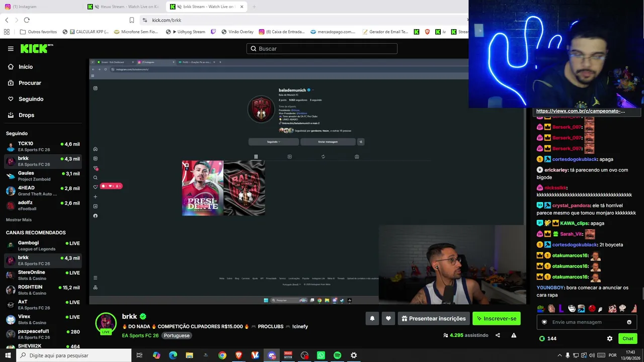
Task: Open Gaules channel in following list
Action: (x=43, y=176)
